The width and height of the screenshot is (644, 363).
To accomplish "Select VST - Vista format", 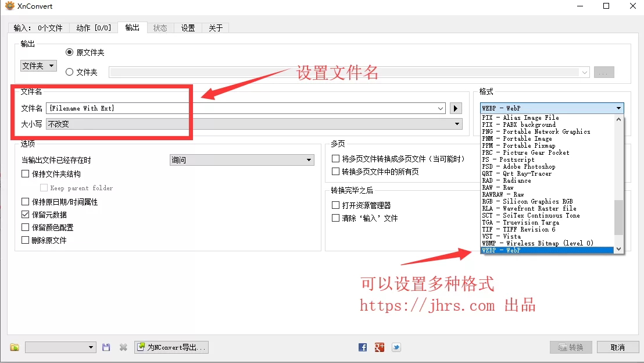I will pyautogui.click(x=548, y=236).
